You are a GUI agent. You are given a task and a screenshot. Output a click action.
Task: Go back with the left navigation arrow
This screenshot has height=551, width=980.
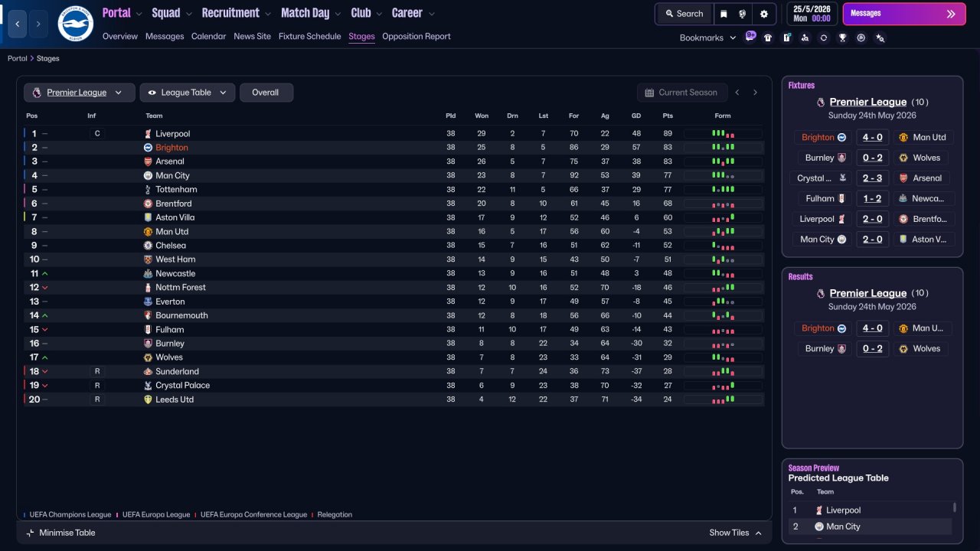point(18,24)
